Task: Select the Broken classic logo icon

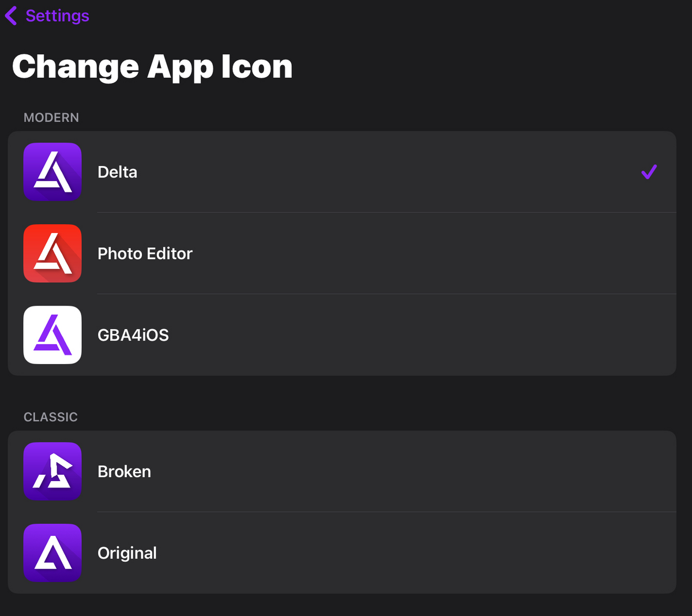Action: point(52,471)
